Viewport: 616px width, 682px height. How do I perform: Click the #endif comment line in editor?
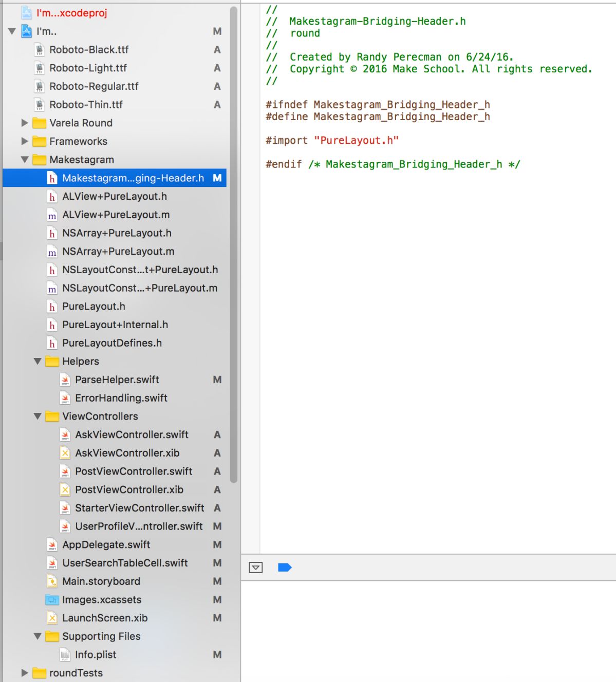click(393, 164)
